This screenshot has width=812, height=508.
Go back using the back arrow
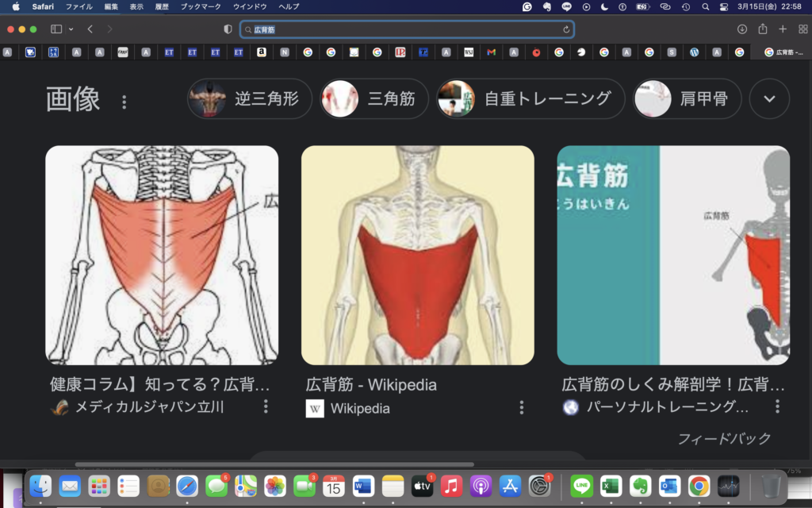pyautogui.click(x=90, y=29)
